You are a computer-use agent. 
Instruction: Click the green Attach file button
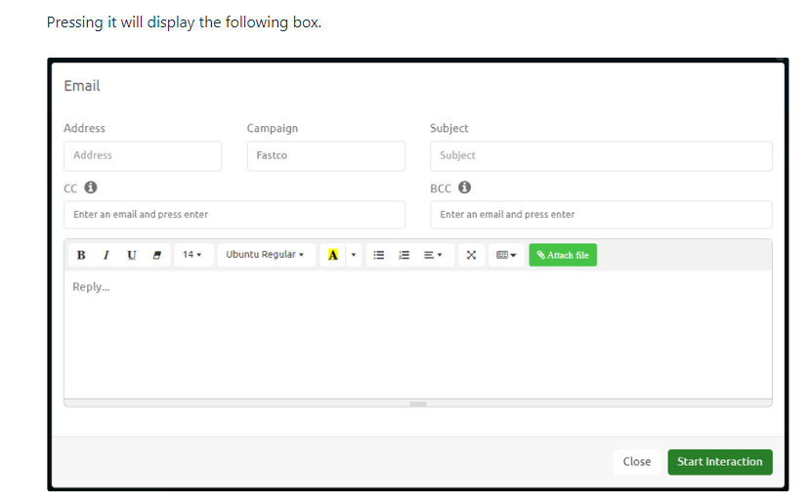tap(563, 255)
